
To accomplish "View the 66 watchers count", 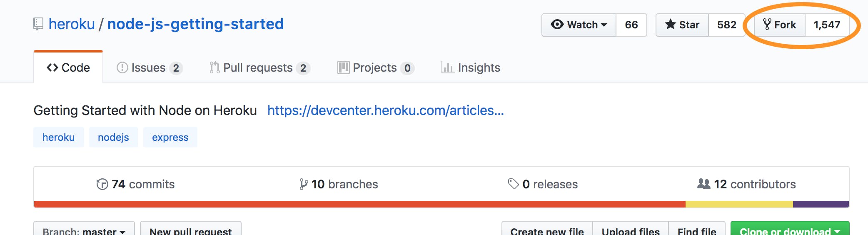I will [x=631, y=25].
